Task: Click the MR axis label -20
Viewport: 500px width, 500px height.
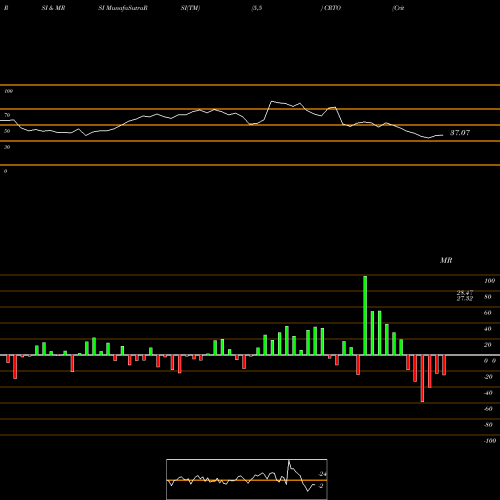Action: tap(488, 377)
